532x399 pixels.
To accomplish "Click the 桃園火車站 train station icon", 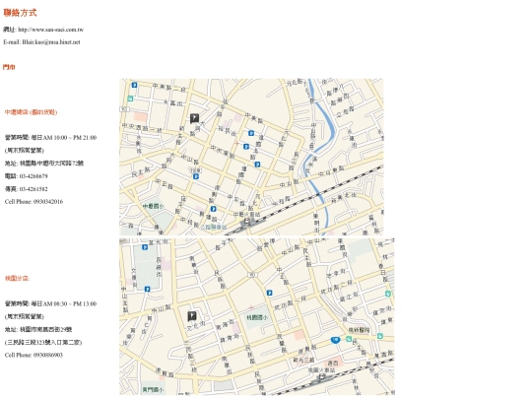I will [x=322, y=376].
